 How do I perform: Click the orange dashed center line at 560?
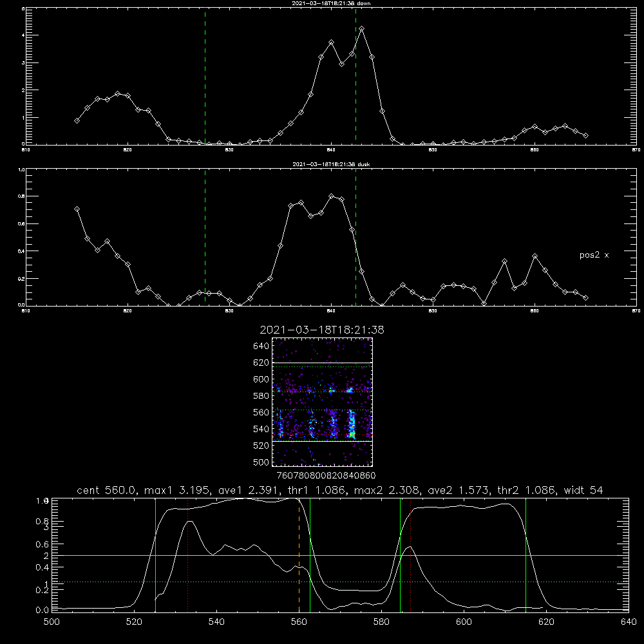point(299,555)
